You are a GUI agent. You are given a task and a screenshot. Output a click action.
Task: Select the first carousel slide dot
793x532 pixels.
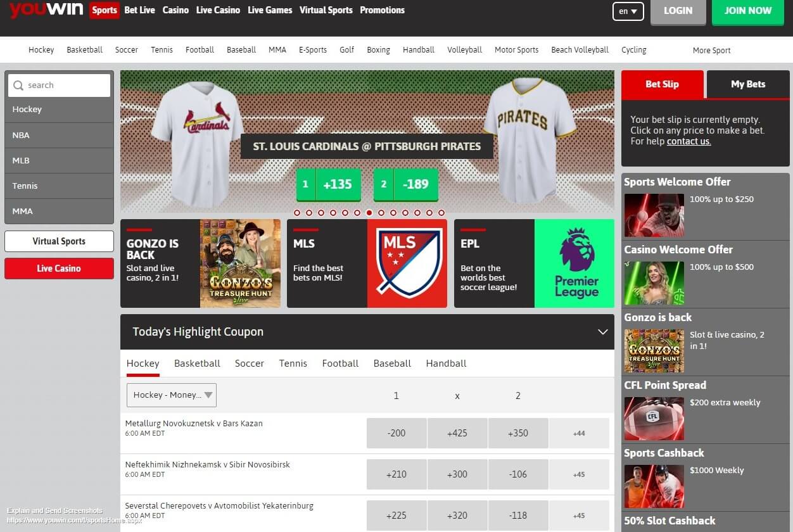click(297, 213)
